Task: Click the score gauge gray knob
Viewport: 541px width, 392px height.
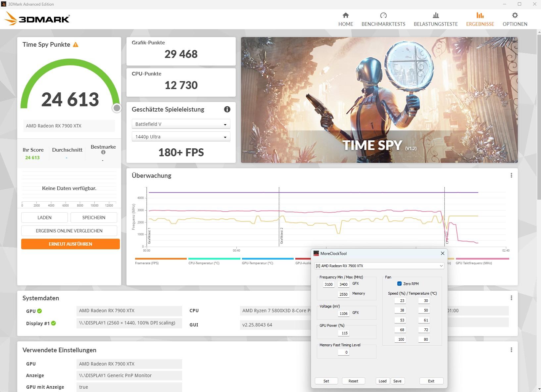Action: 117,108
